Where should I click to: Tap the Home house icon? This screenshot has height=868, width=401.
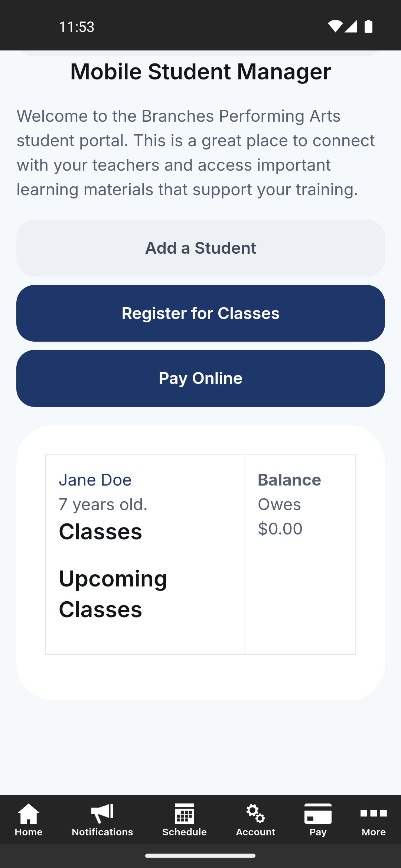click(29, 813)
